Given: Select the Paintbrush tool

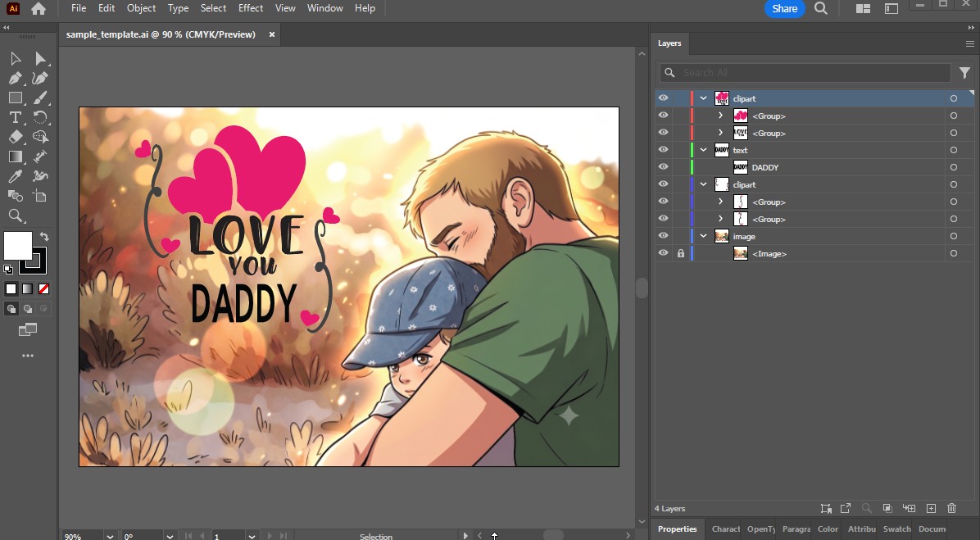Looking at the screenshot, I should 41,98.
